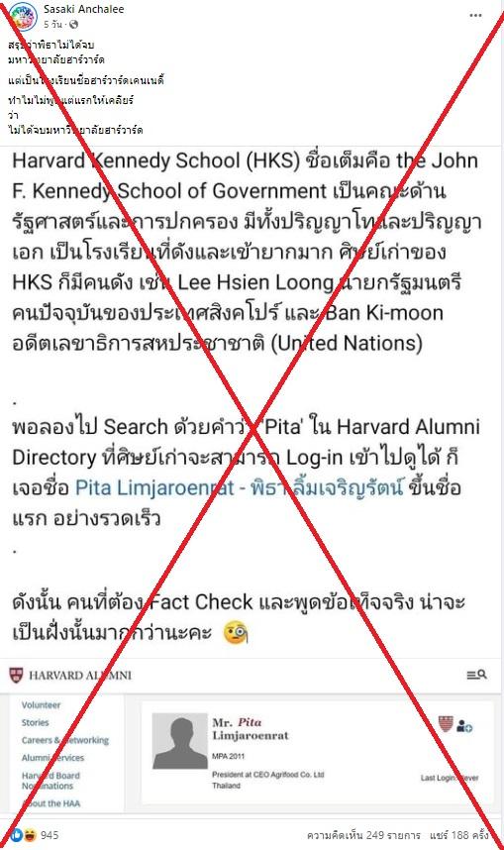This screenshot has height=850, width=504.
Task: Select Volunteer in Harvard sidebar
Action: pos(42,704)
